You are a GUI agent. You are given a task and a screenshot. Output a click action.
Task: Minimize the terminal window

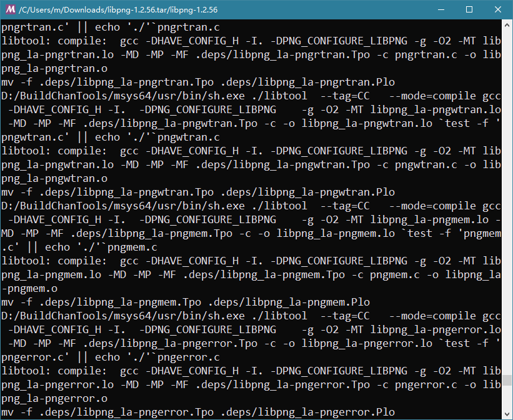click(x=440, y=10)
